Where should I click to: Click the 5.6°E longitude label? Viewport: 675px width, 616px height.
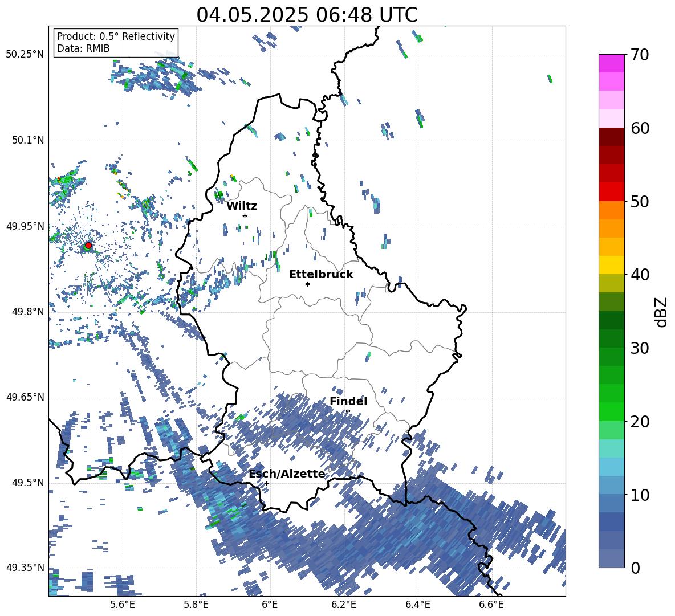tap(122, 605)
